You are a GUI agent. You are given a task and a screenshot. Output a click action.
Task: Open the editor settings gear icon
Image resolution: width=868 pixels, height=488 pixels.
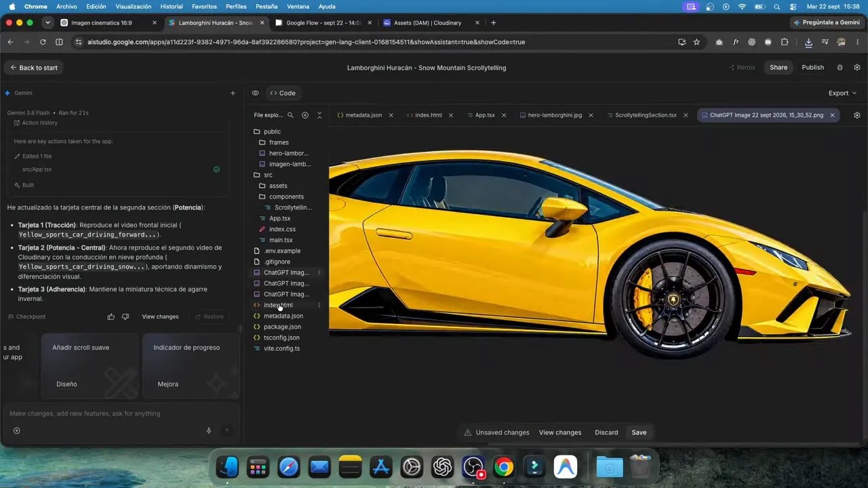pos(857,115)
